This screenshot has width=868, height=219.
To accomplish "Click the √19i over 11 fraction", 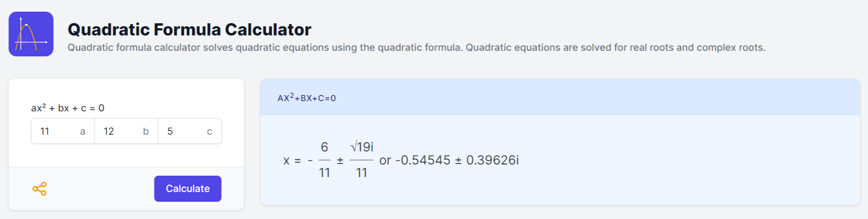I will (x=362, y=160).
